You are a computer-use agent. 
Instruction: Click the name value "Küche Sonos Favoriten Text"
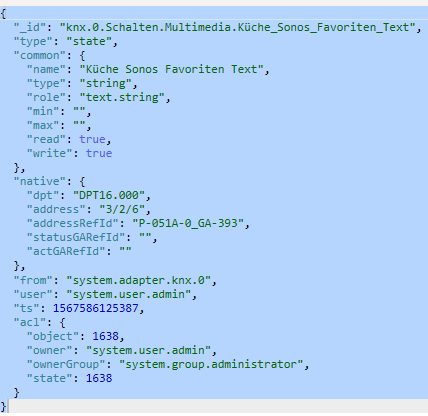(171, 69)
